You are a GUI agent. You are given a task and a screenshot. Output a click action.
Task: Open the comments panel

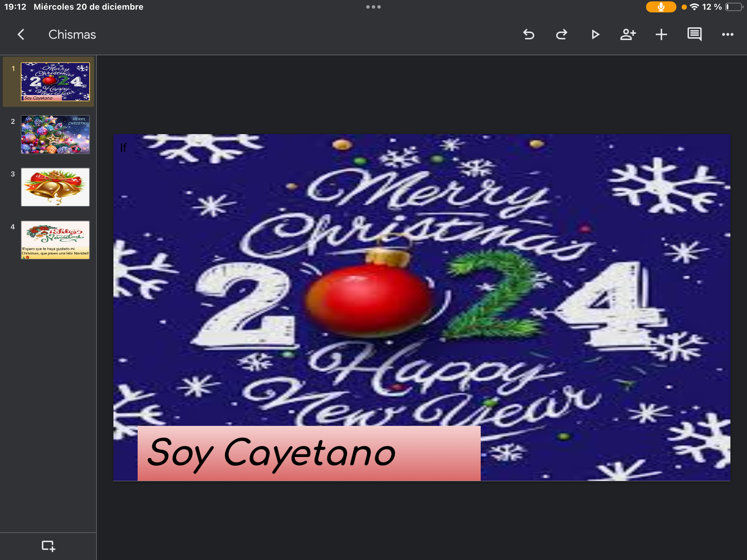[694, 35]
